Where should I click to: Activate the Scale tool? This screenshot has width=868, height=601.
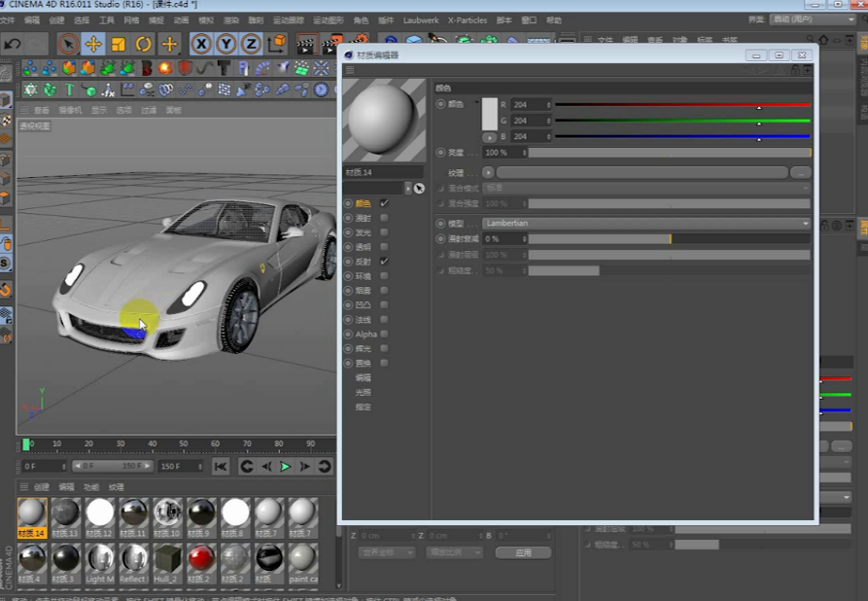(x=118, y=44)
